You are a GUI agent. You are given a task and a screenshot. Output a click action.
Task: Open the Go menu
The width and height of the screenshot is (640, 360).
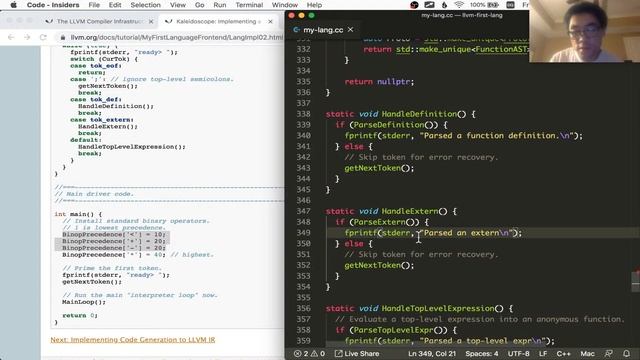coord(200,5)
